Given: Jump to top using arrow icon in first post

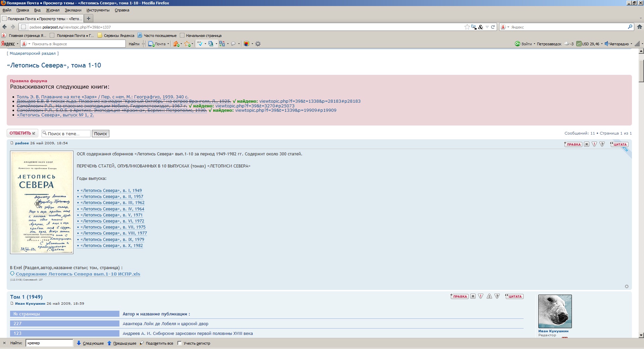Looking at the screenshot, I should [x=626, y=286].
